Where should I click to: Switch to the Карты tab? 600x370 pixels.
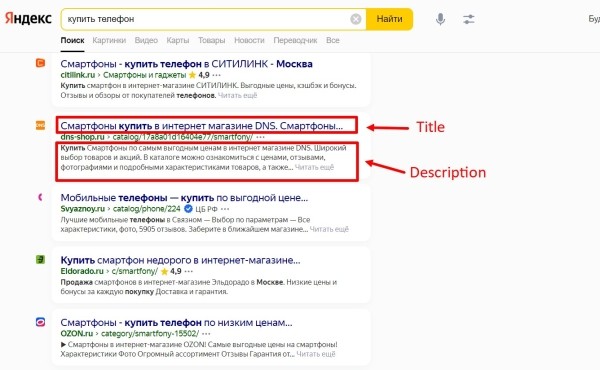[178, 41]
